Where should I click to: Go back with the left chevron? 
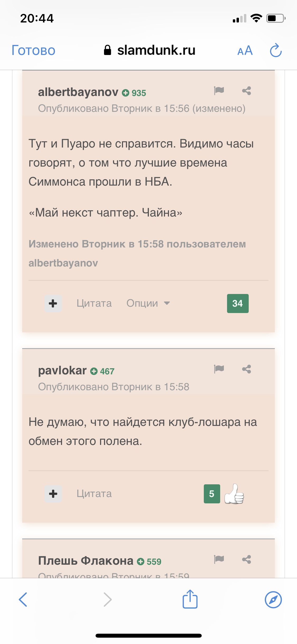(x=23, y=600)
